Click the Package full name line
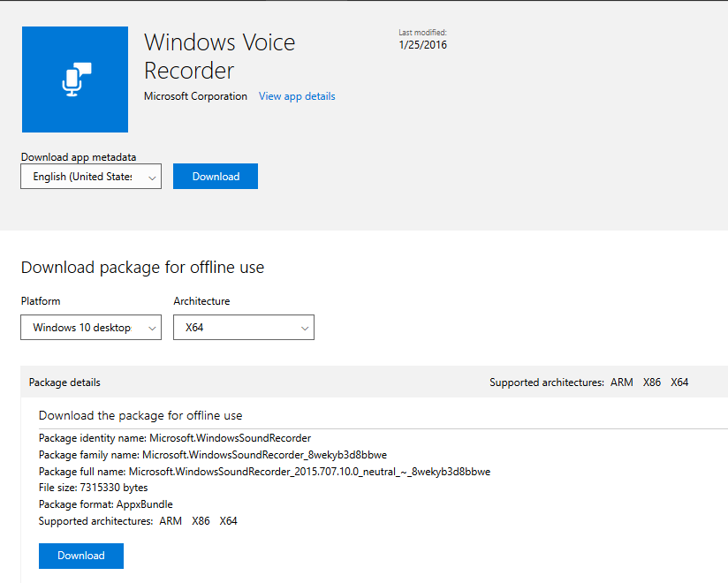The image size is (728, 583). coord(264,472)
